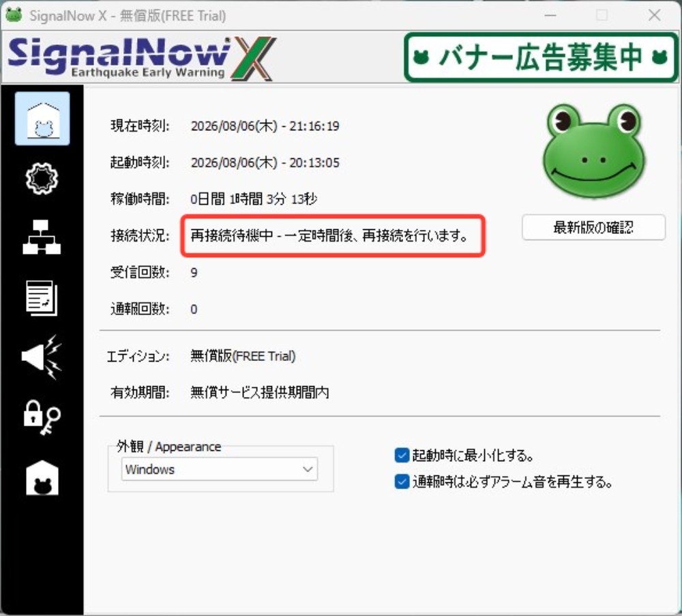The image size is (682, 616).
Task: Click the large green frog mascot image
Action: (x=594, y=151)
